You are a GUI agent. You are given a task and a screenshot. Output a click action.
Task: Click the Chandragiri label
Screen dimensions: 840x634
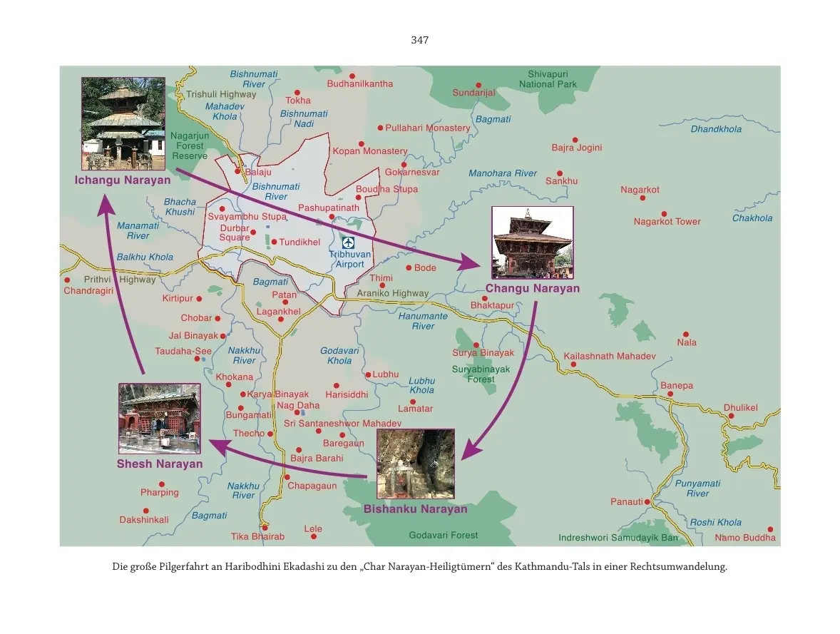pyautogui.click(x=88, y=290)
